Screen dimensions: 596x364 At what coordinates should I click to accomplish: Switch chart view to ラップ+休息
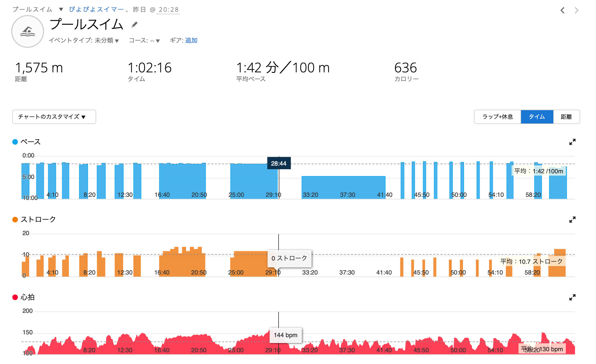497,117
